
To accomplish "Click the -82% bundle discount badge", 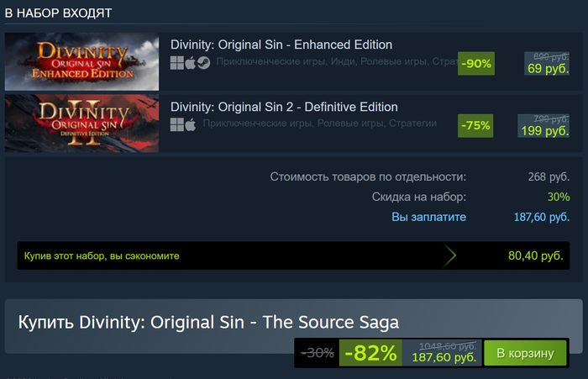I will (x=369, y=353).
